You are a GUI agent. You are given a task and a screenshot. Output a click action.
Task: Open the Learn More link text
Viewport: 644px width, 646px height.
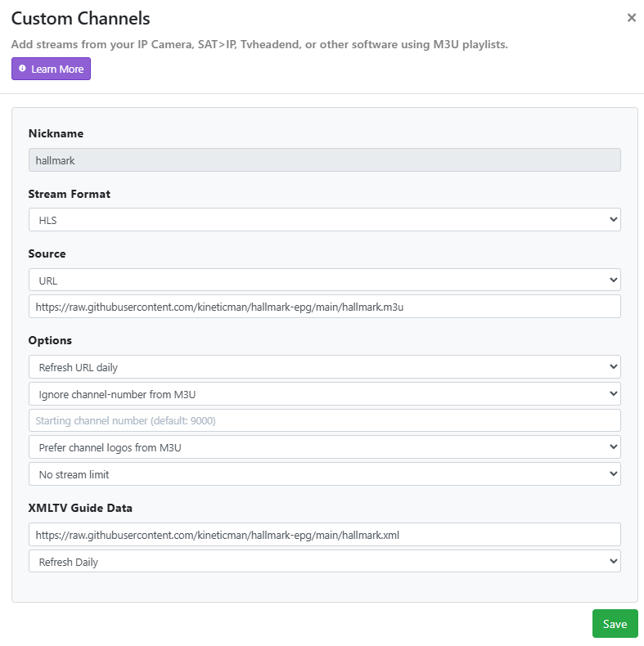(57, 70)
